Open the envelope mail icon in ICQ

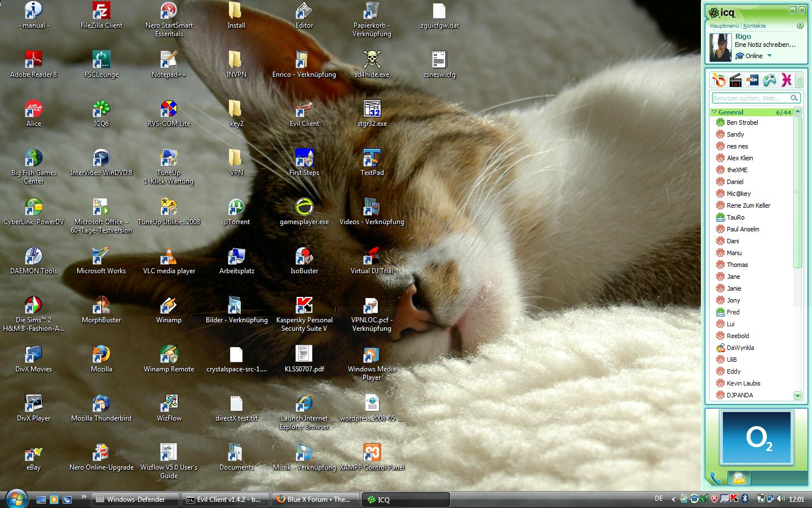click(x=739, y=478)
